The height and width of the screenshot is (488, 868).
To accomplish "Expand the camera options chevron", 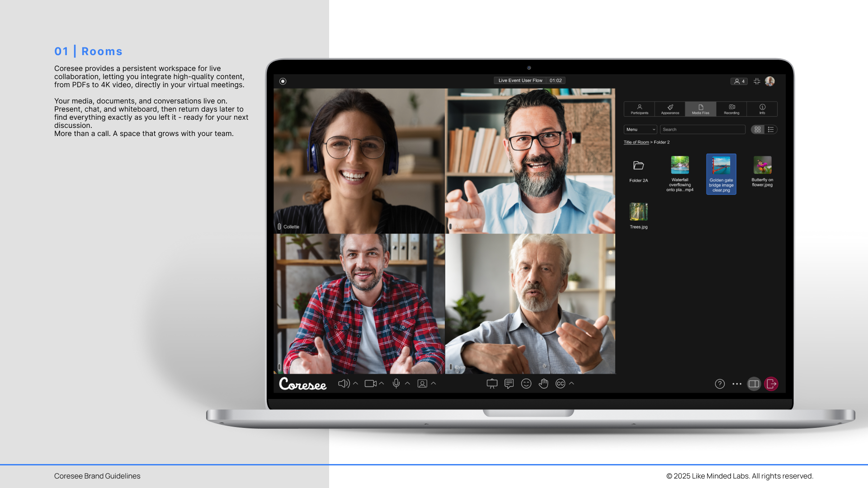I will pos(382,384).
